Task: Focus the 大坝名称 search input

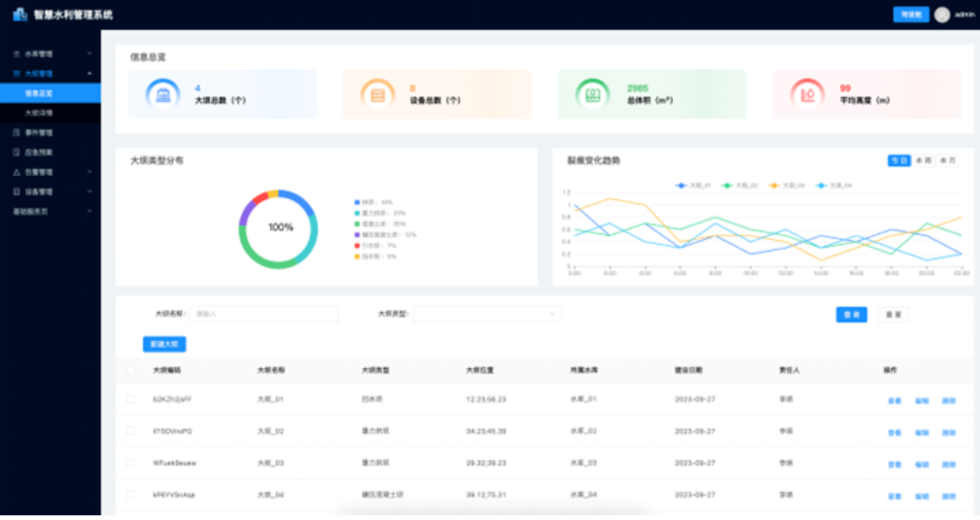Action: (x=264, y=314)
